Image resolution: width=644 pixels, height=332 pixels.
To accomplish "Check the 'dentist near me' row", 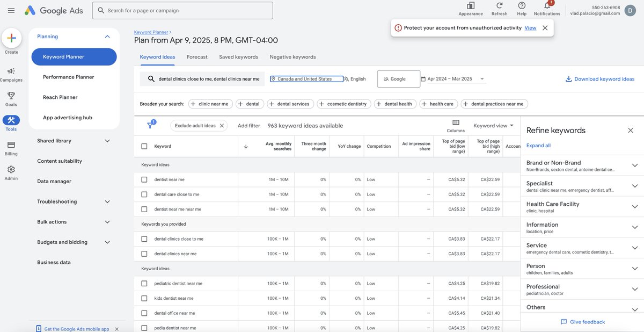I will [144, 179].
